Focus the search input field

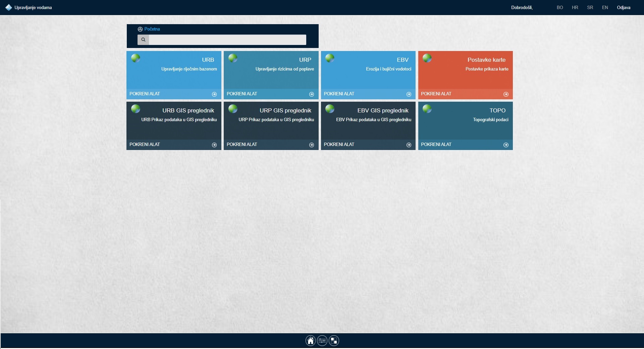pyautogui.click(x=227, y=40)
